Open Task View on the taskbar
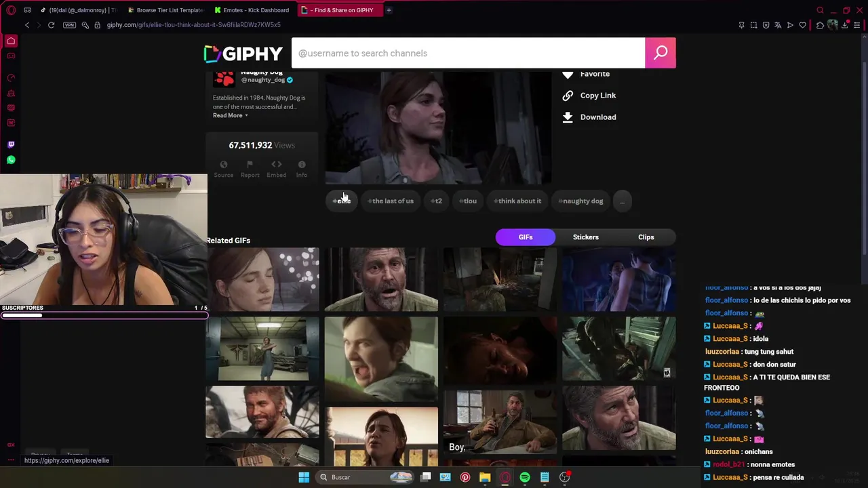Viewport: 868px width, 488px height. click(426, 477)
